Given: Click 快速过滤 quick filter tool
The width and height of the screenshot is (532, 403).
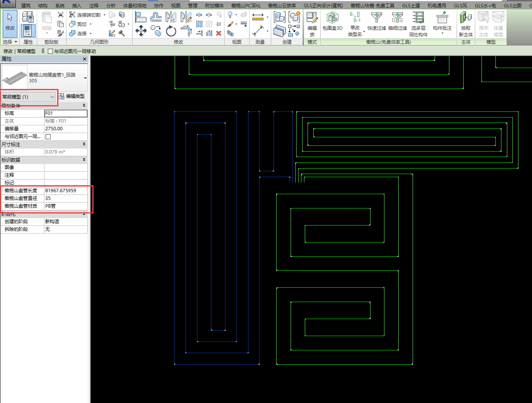Looking at the screenshot, I should click(376, 22).
